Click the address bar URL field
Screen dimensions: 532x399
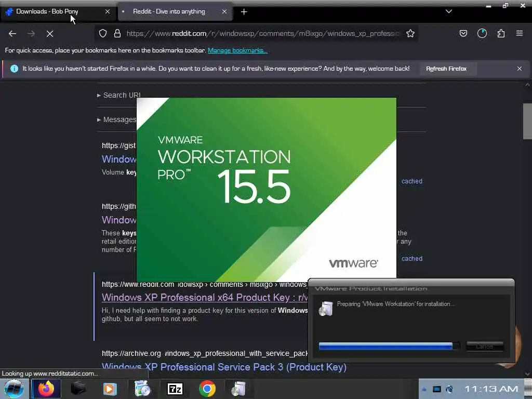tap(263, 33)
